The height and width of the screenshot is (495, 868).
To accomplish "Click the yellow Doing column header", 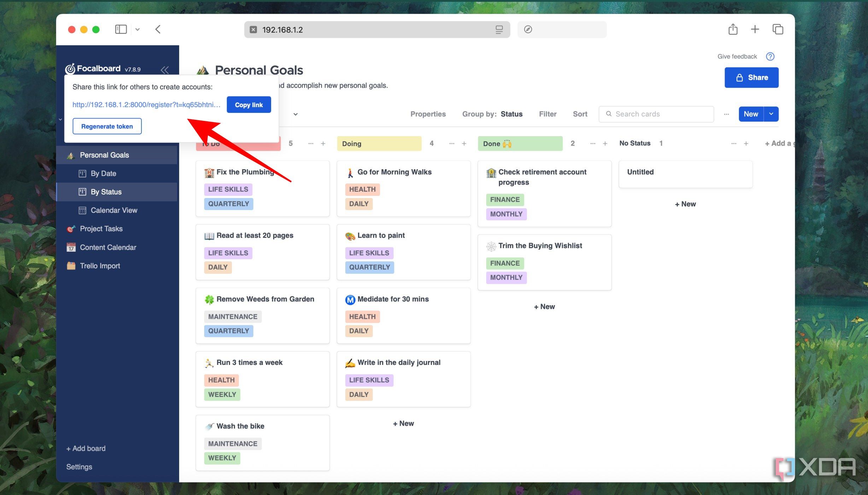I will 379,144.
